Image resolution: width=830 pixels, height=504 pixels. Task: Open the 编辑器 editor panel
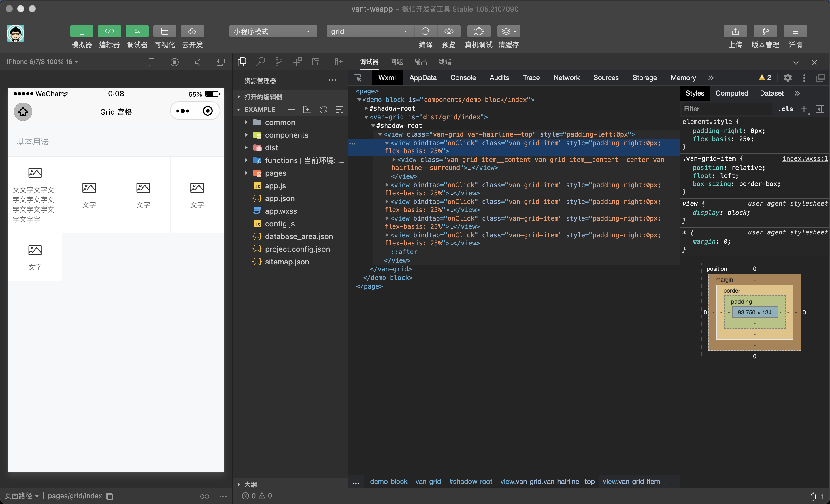[109, 31]
